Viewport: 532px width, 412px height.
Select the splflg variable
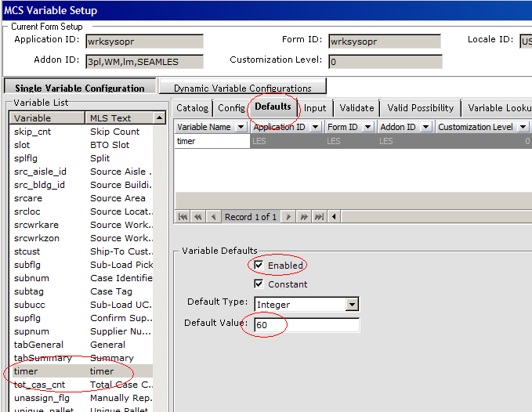81,158
